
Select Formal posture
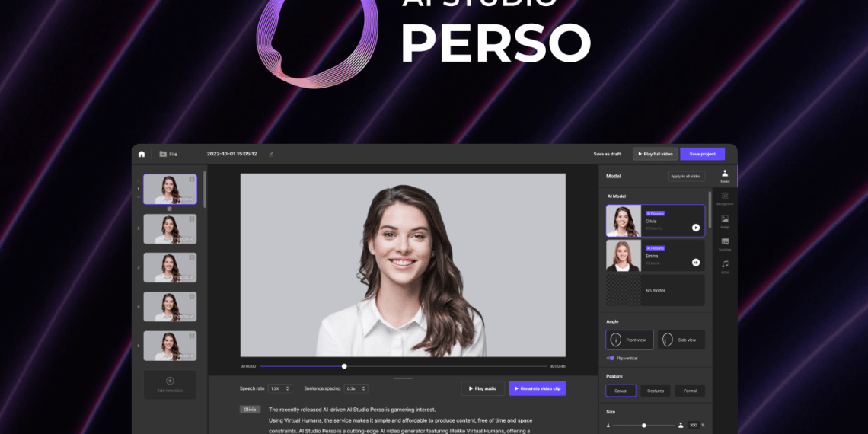690,391
